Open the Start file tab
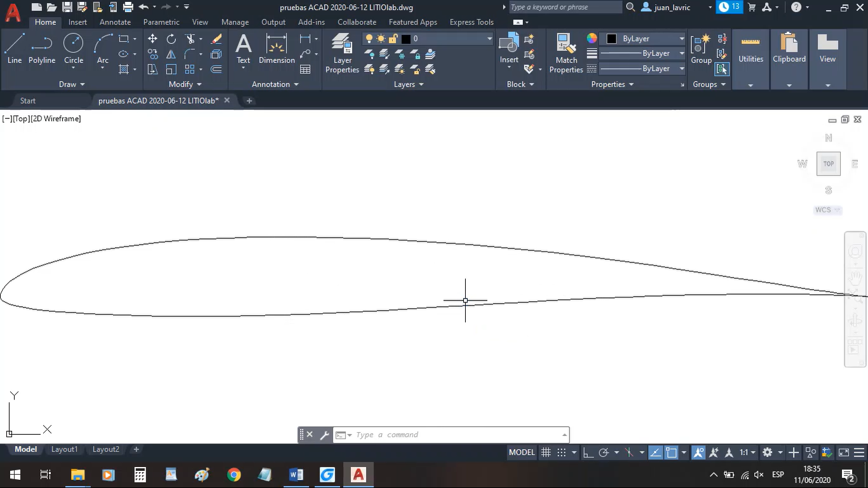 [28, 100]
